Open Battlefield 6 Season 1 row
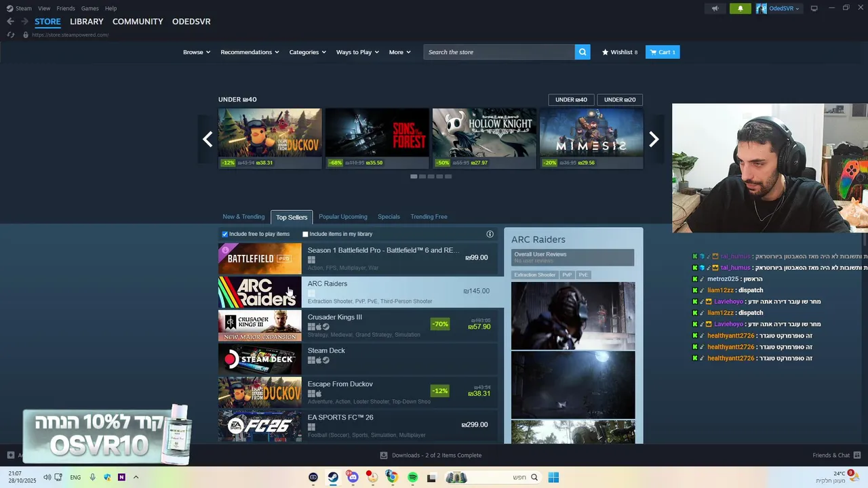This screenshot has height=488, width=868. (x=358, y=258)
